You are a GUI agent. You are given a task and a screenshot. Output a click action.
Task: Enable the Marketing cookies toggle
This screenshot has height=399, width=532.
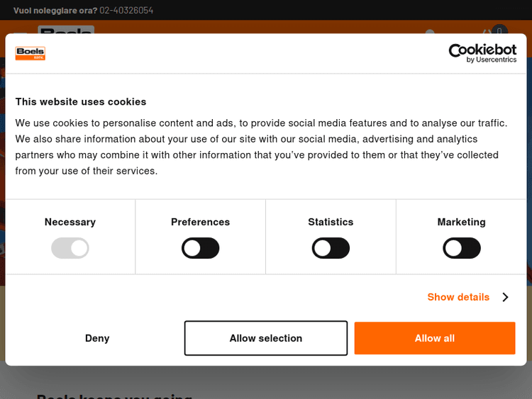pos(461,248)
